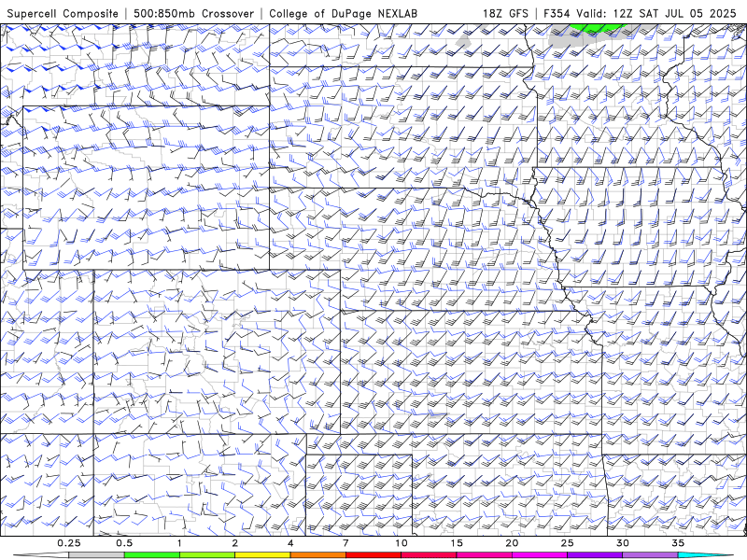Click the 0.5 legend value
Image resolution: width=747 pixels, height=560 pixels.
[124, 543]
